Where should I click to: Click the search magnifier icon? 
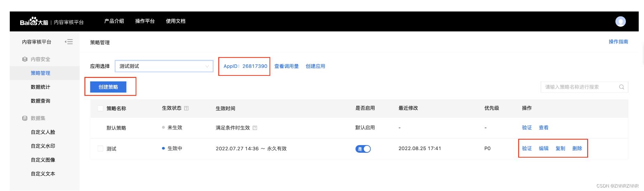coord(621,87)
